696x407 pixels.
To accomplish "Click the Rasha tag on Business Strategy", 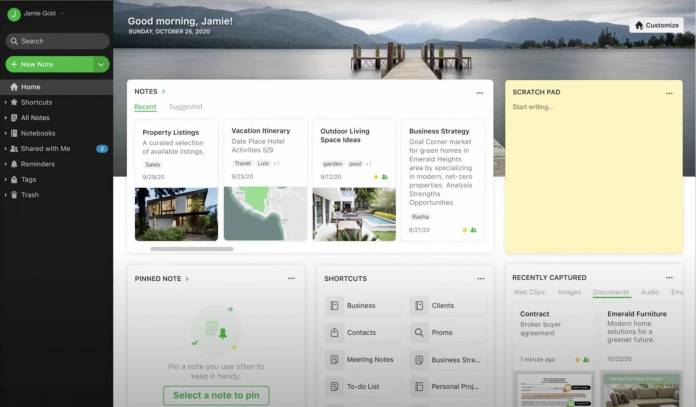I will 420,217.
